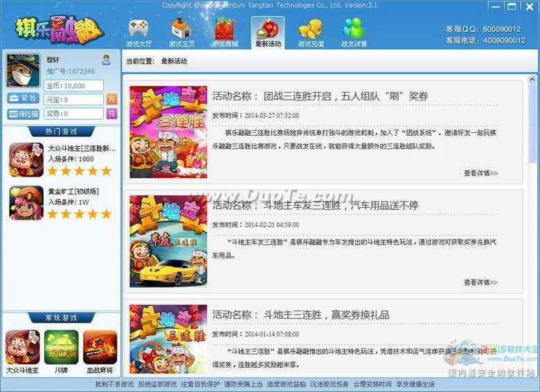Click the 热门游戏 section header

(x=62, y=131)
